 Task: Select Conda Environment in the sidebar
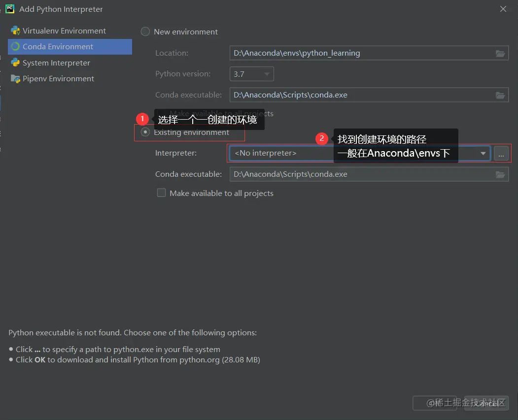pyautogui.click(x=70, y=46)
